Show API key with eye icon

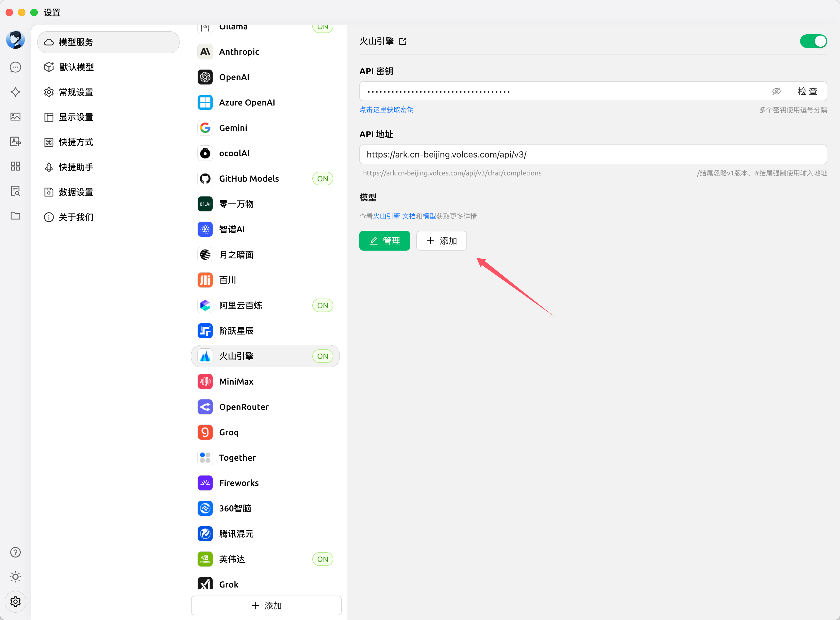coord(776,91)
